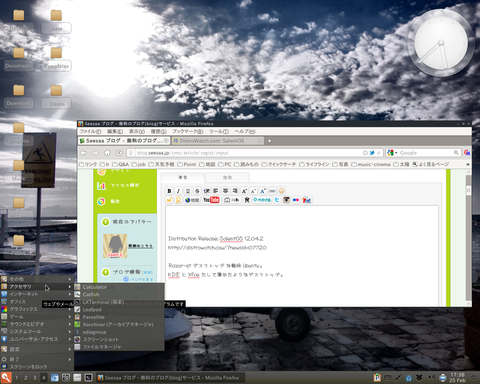Open Firefox ヘルプ menu
The width and height of the screenshot is (480, 384).
245,132
